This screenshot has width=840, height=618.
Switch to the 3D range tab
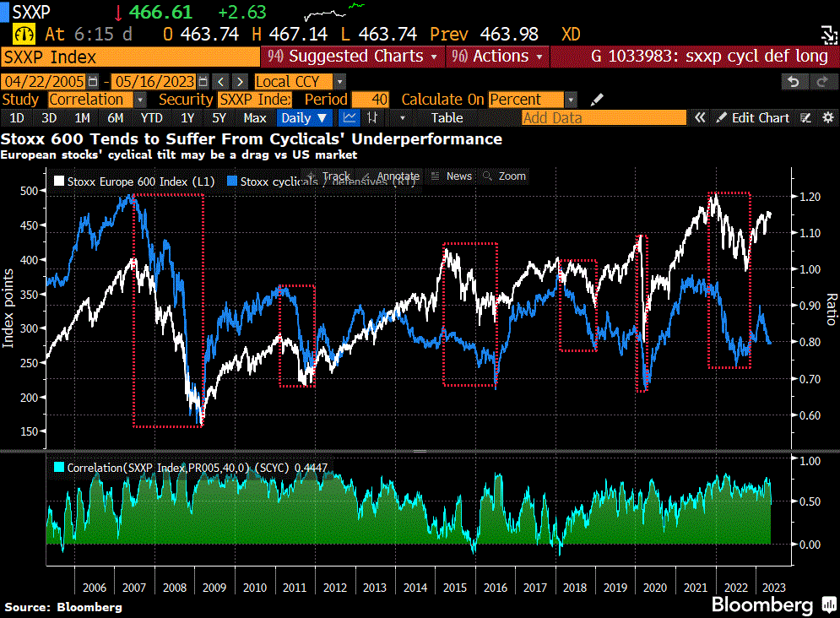click(x=49, y=118)
